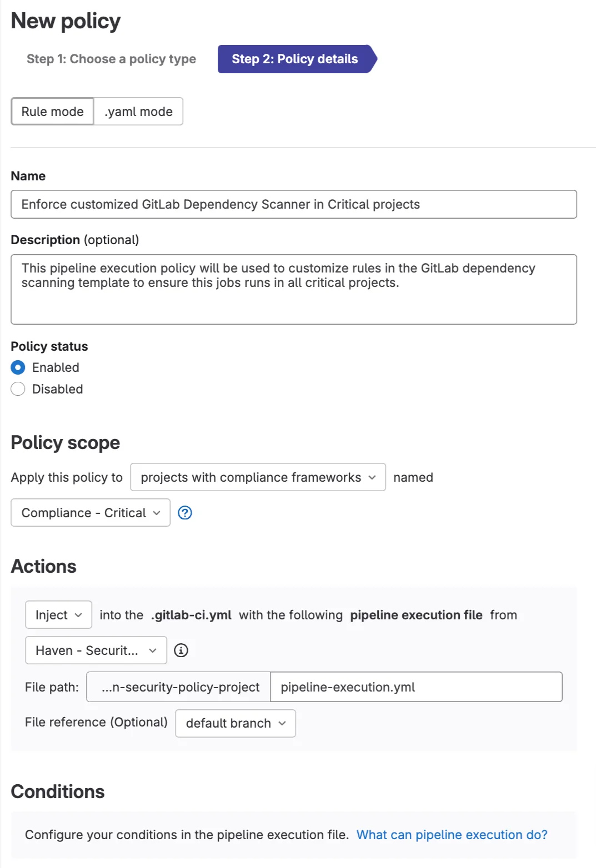
Task: Click the policy Name input field
Action: (x=293, y=204)
